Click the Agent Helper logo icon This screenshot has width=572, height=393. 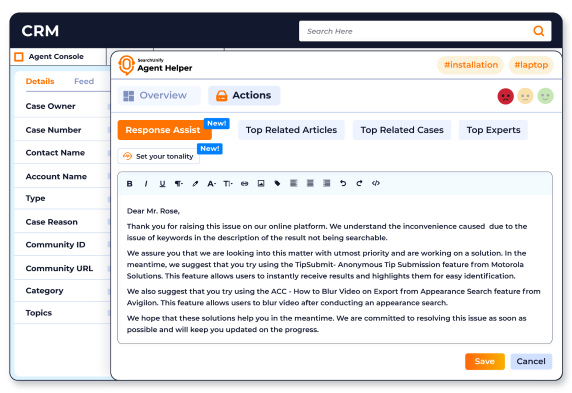click(x=126, y=65)
